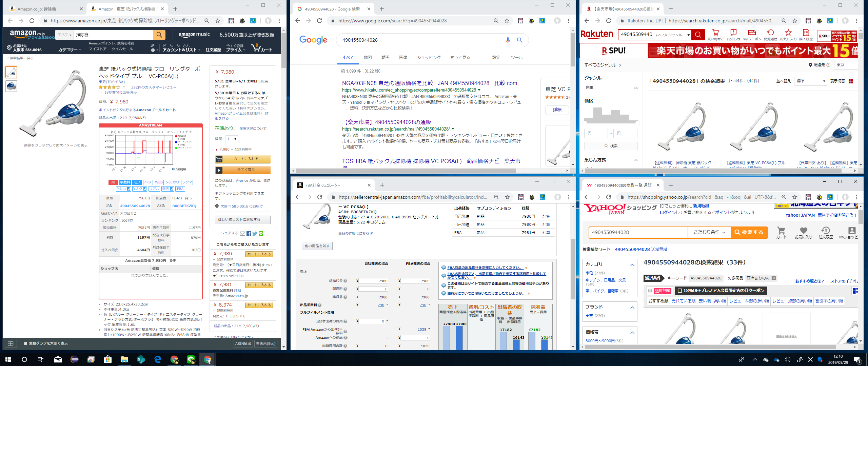This screenshot has height=453, width=868.
Task: Click the red table icon in Amastream panel
Action: 113,182
